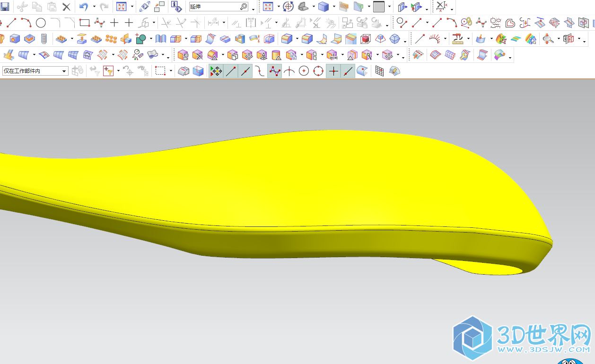Click the Bounded Grid Point icon
595x364 pixels.
click(x=379, y=71)
